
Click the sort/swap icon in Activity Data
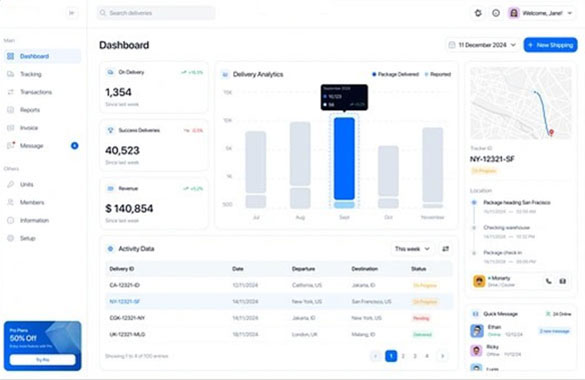pos(445,249)
